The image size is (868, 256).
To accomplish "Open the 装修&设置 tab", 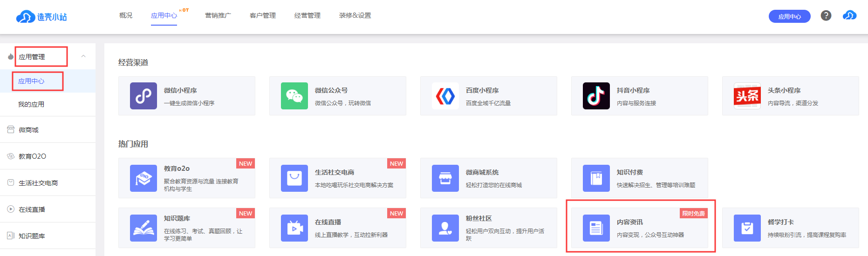I will click(x=355, y=15).
